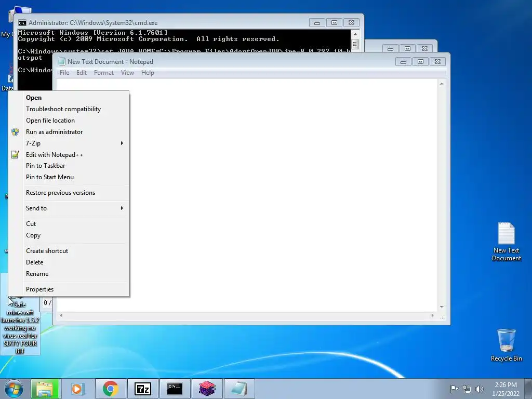Choose Copy in the context menu
Screen dimensions: 532x399
point(69,235)
